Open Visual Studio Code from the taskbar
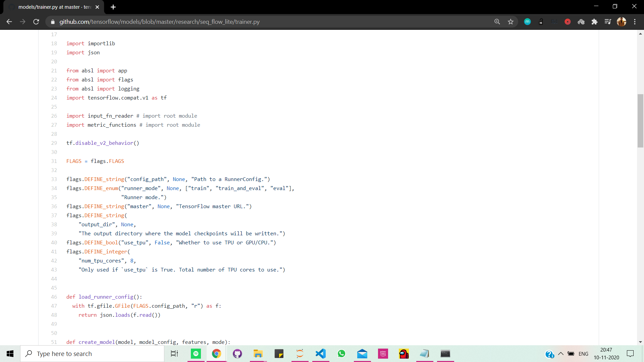This screenshot has width=644, height=362. (320, 354)
